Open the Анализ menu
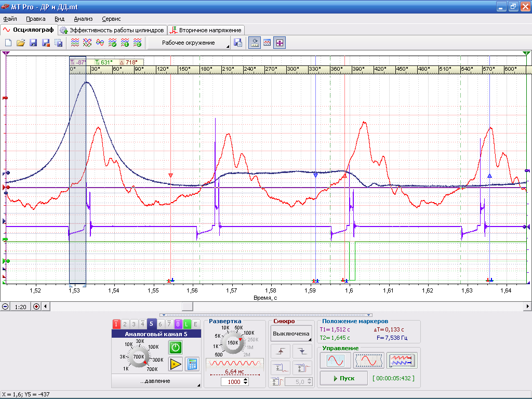532x399 pixels. click(83, 19)
